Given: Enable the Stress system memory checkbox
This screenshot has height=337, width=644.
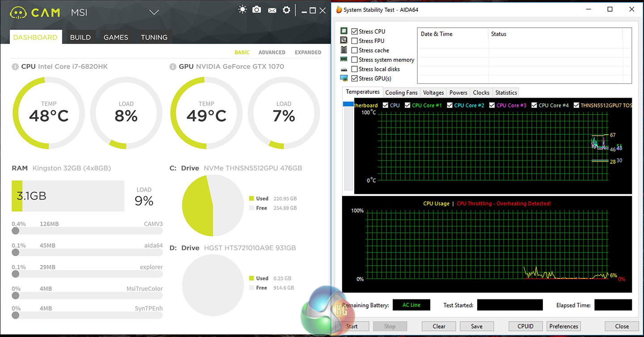Looking at the screenshot, I should [x=355, y=60].
